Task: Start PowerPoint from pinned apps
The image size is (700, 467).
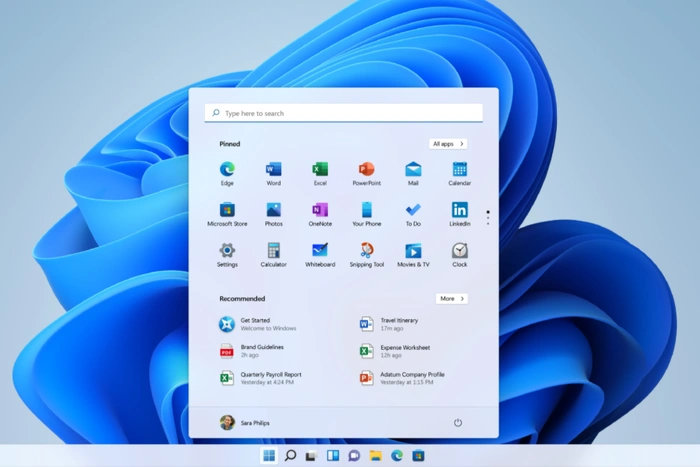Action: pyautogui.click(x=367, y=174)
